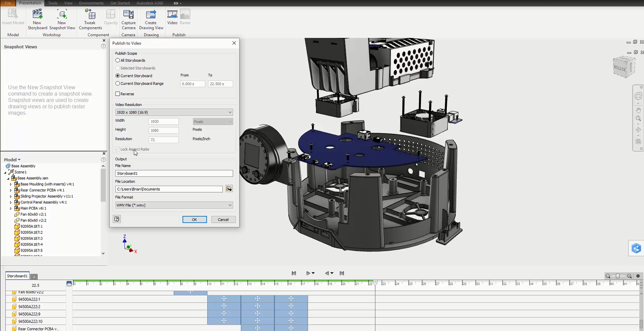The height and width of the screenshot is (331, 644).
Task: Add a new storyboard tab with plus
Action: (x=34, y=277)
